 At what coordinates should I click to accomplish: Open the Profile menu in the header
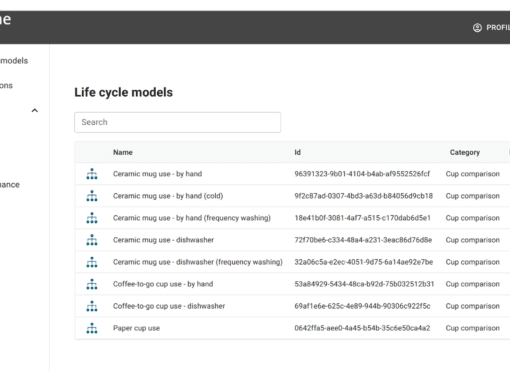pyautogui.click(x=491, y=28)
